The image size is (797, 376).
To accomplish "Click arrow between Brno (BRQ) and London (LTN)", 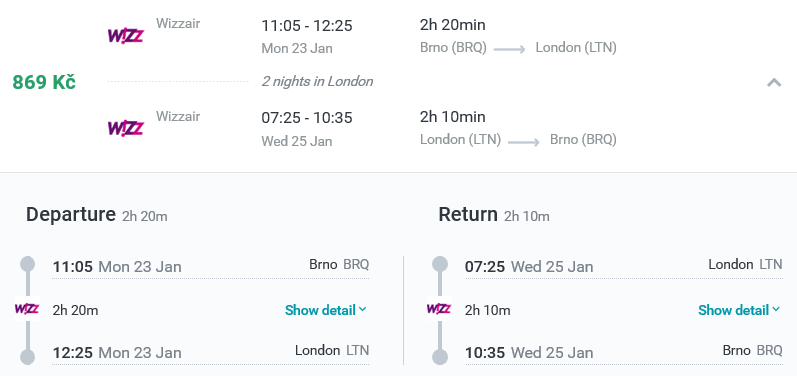I will [x=509, y=49].
